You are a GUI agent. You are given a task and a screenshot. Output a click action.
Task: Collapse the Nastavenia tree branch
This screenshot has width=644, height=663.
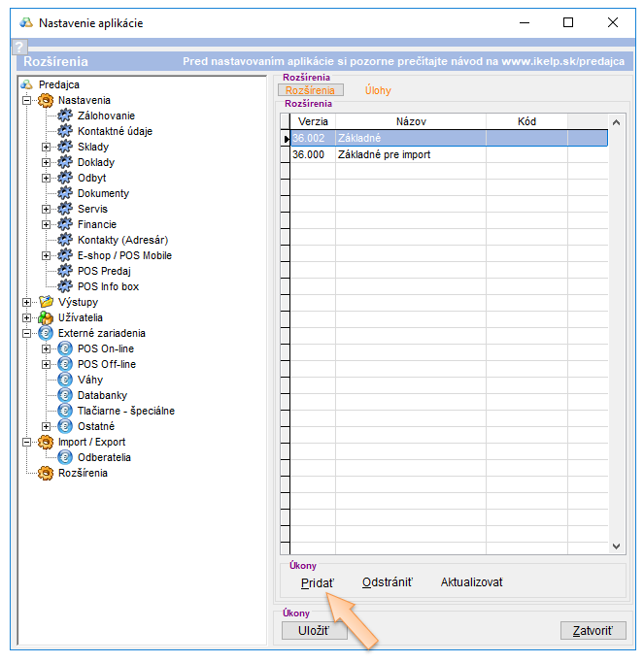[26, 100]
